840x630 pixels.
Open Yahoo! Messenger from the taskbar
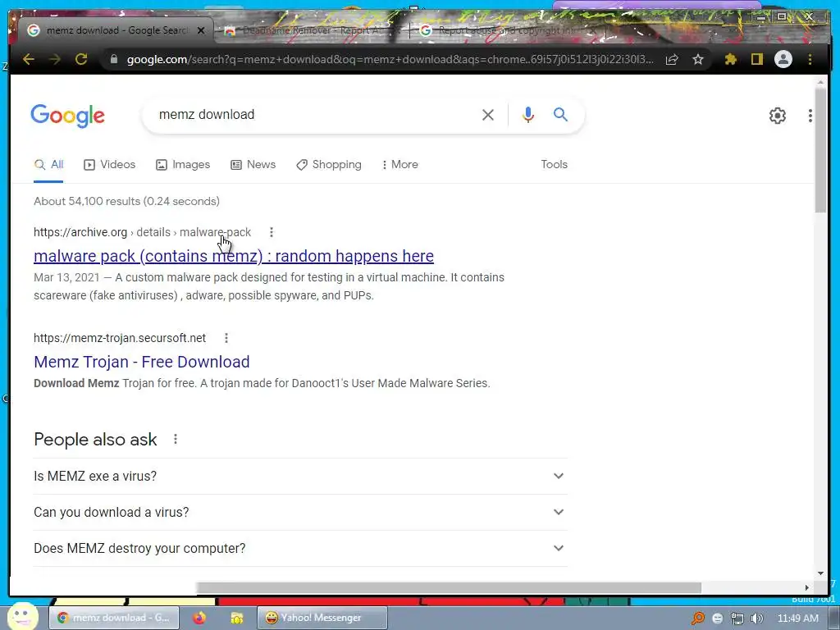(x=322, y=618)
